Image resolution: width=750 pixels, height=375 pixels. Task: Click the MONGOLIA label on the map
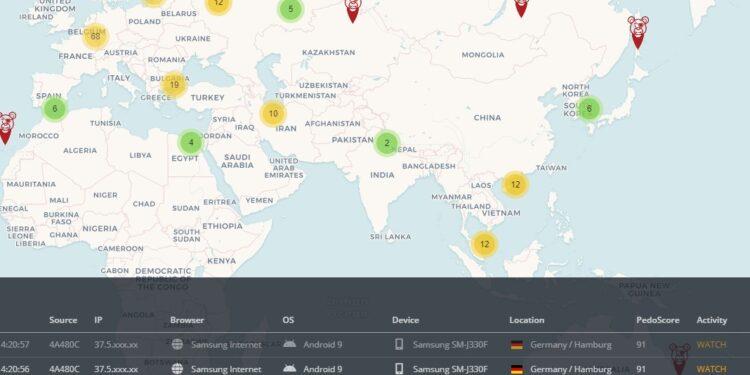click(483, 55)
